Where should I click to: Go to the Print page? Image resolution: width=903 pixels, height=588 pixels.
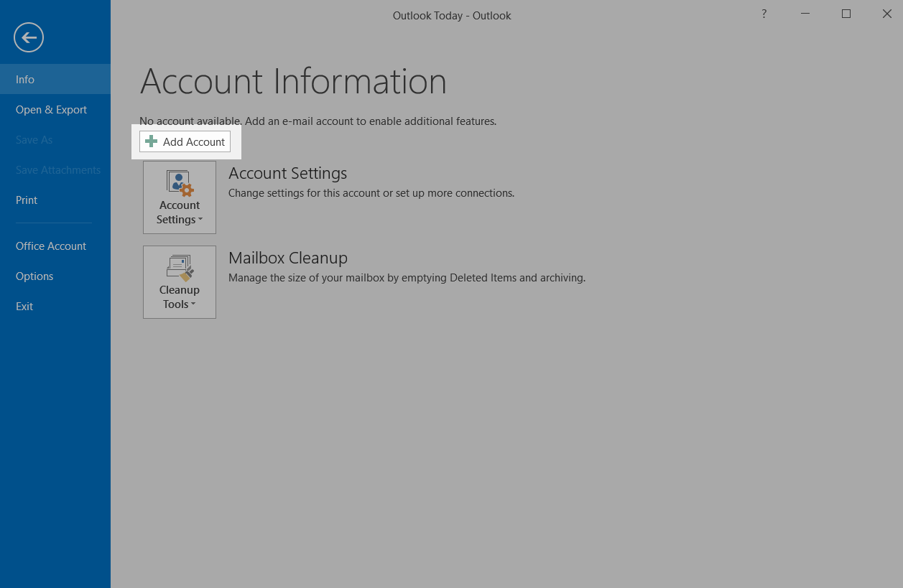tap(27, 200)
